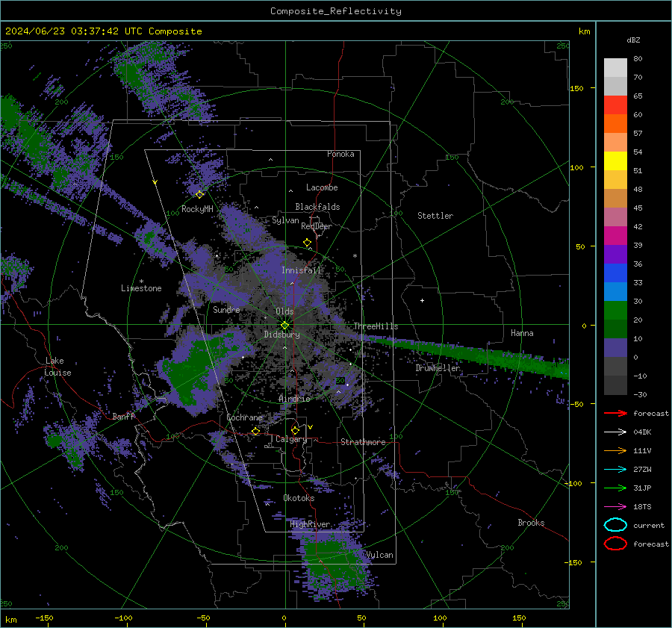This screenshot has width=672, height=628.
Task: Click the 100 tick on bottom axis
Action: (x=440, y=618)
